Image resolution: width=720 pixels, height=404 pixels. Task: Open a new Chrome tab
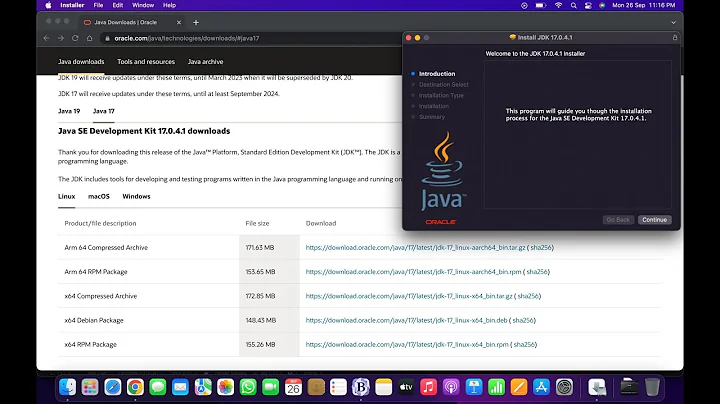pyautogui.click(x=196, y=22)
